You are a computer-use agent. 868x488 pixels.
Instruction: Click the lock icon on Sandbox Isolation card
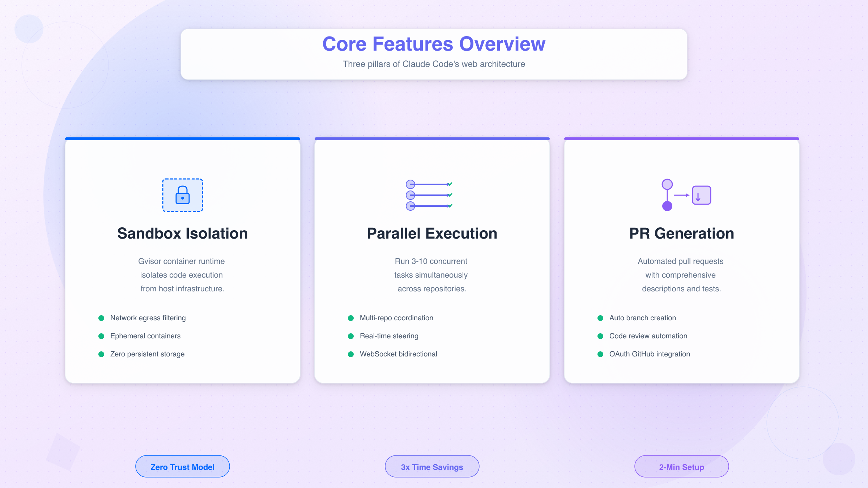point(182,196)
